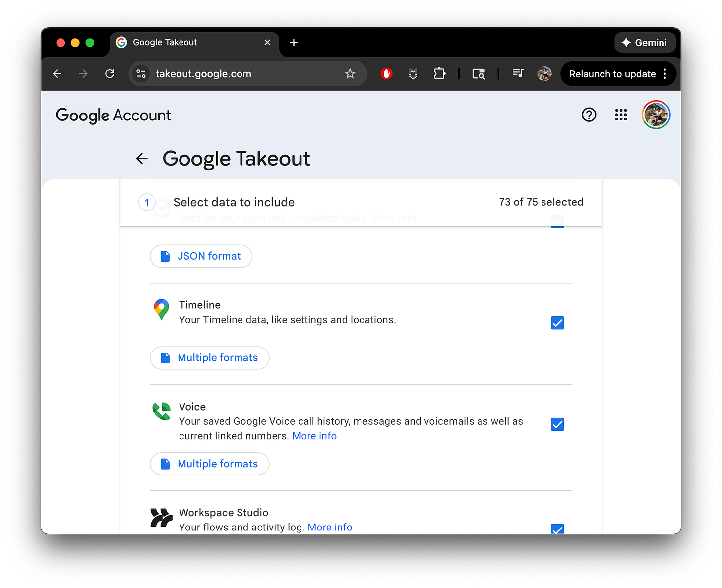Open the tab search magnifier icon
Screen dimensions: 722x588
coord(479,74)
